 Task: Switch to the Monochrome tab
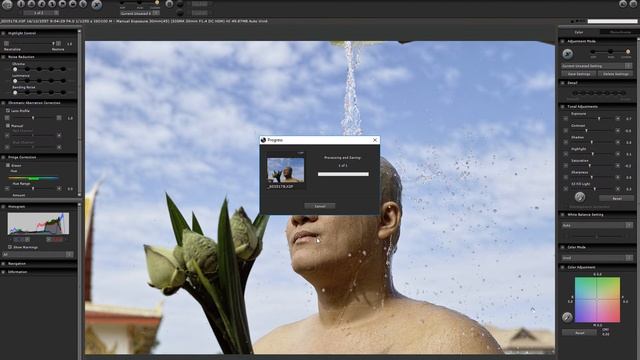[x=620, y=32]
